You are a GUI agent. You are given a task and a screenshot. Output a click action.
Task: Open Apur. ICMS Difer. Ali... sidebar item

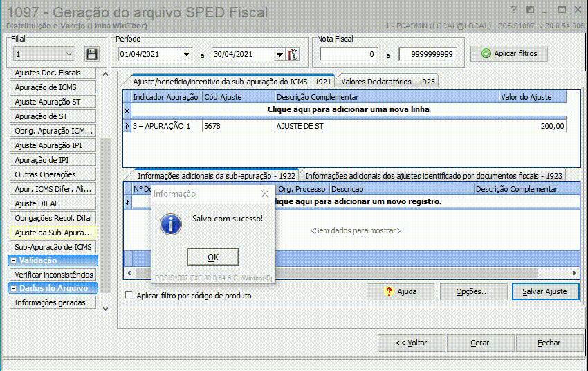[53, 189]
